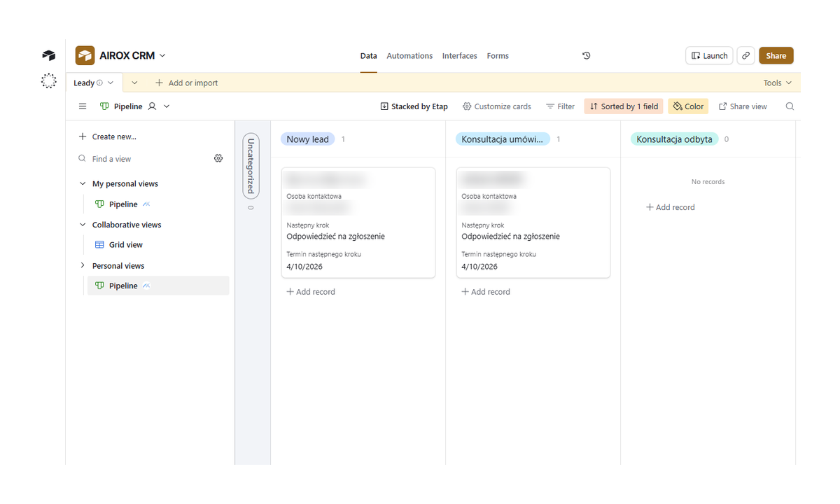
Task: Open view settings gear icon in sidebar
Action: point(218,159)
